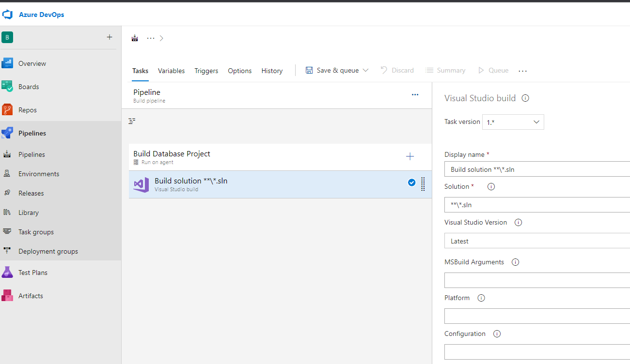Click the Discard button

point(397,71)
